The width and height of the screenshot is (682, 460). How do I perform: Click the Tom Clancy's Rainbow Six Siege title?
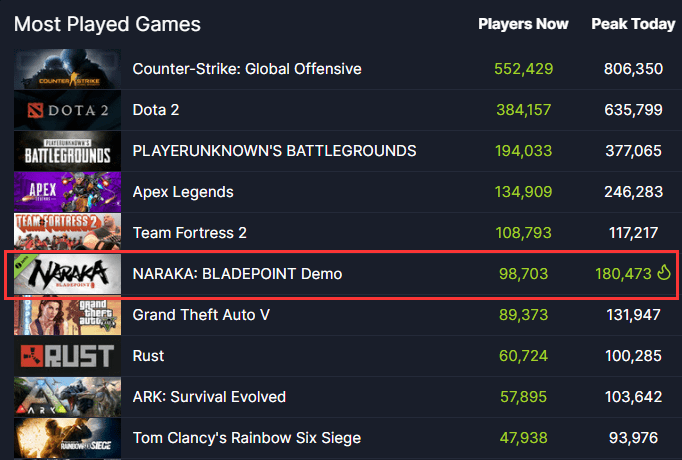[x=246, y=438]
